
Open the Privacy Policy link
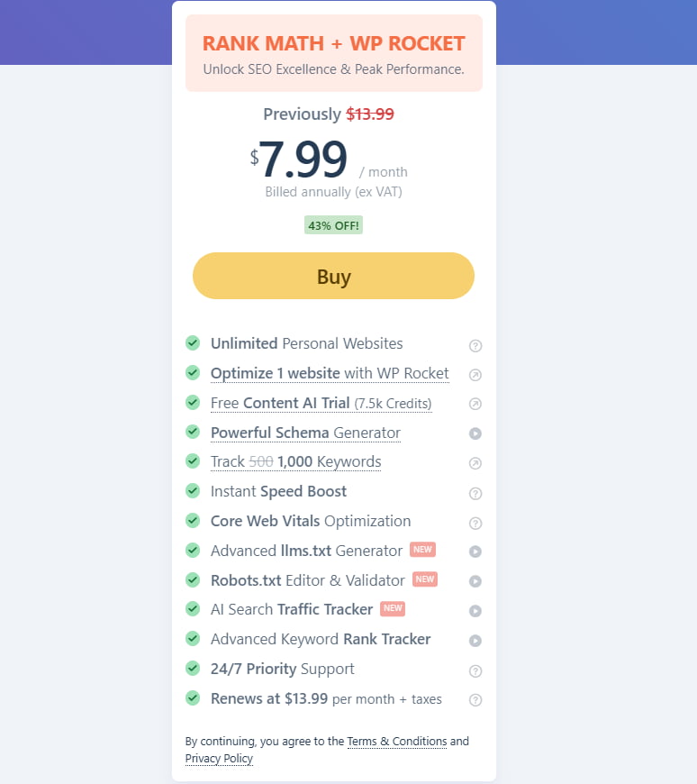pyautogui.click(x=219, y=758)
